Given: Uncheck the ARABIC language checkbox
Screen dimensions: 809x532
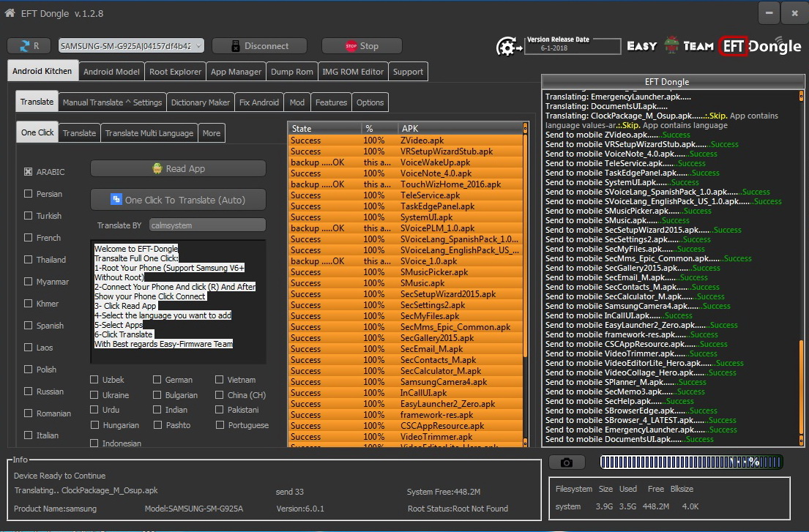Looking at the screenshot, I should click(29, 172).
